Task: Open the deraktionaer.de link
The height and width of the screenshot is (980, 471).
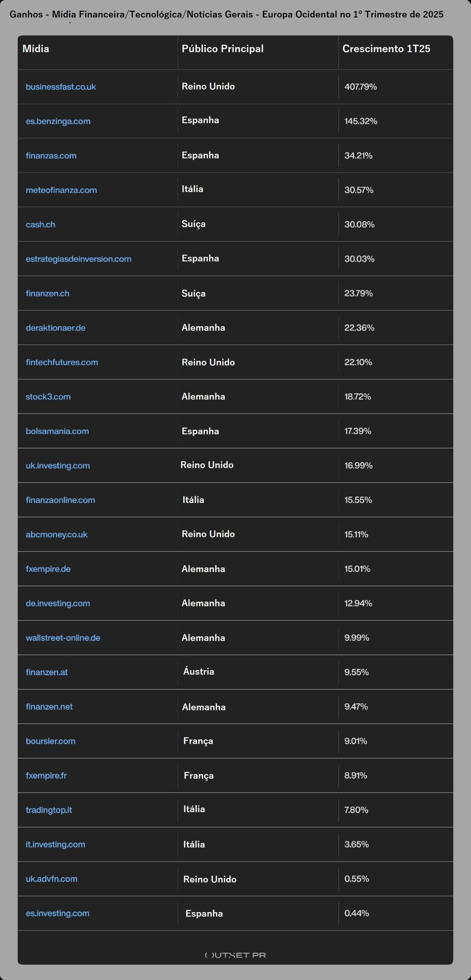Action: click(56, 328)
